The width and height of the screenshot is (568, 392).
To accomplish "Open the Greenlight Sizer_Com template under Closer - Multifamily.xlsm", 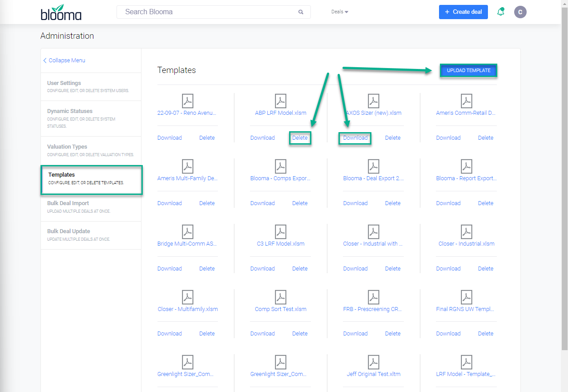I will 185,374.
